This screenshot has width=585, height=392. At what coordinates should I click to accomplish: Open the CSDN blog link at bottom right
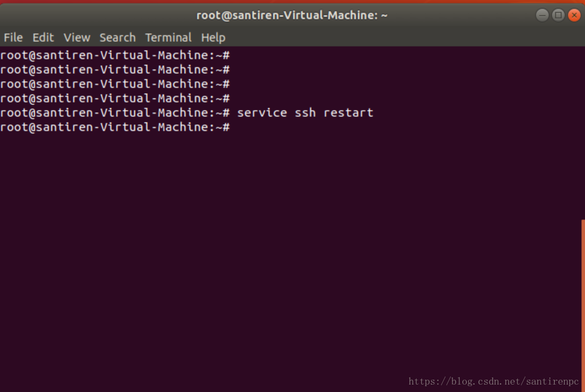[x=493, y=381]
